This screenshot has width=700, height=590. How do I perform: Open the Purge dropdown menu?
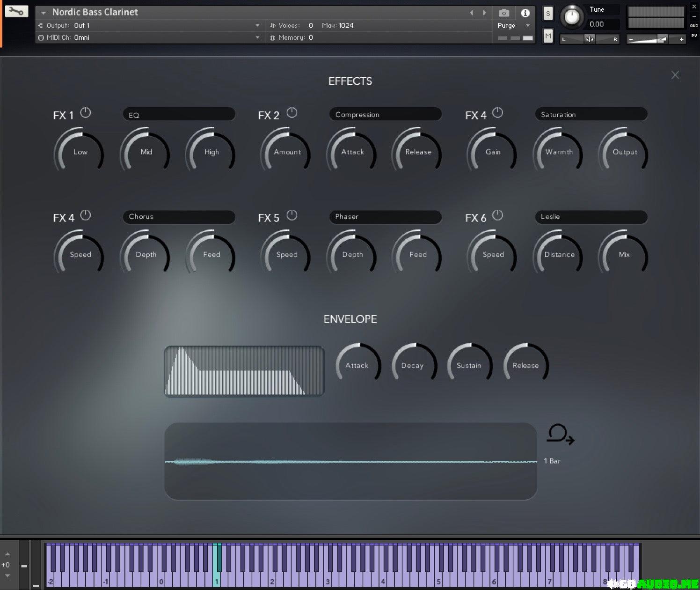click(x=513, y=26)
